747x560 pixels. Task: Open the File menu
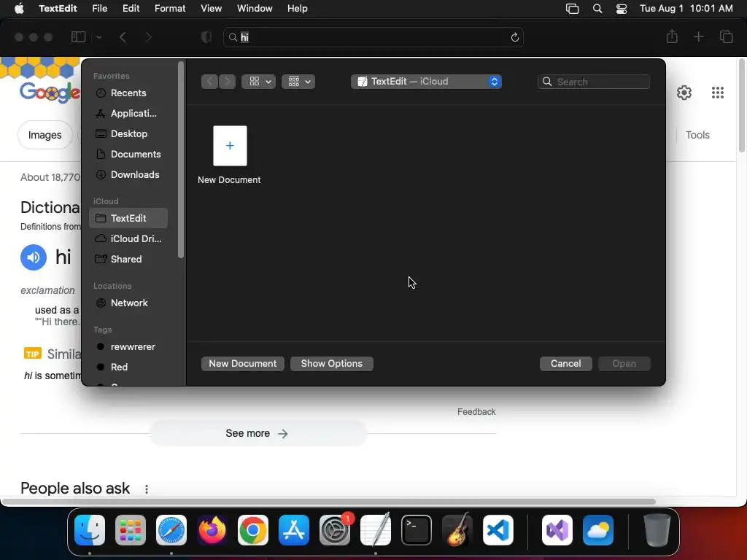(99, 9)
